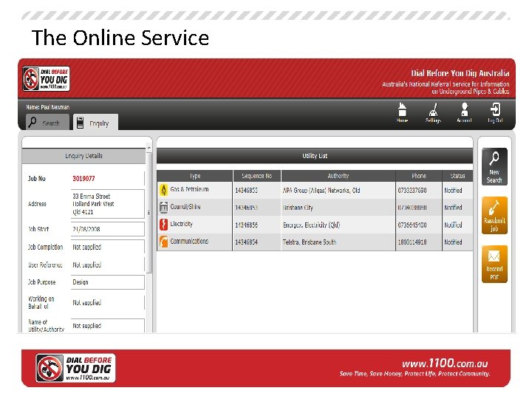532x399 pixels.
Task: Click authority APA Group (Allgas) Networks, Qld
Action: pyautogui.click(x=321, y=191)
